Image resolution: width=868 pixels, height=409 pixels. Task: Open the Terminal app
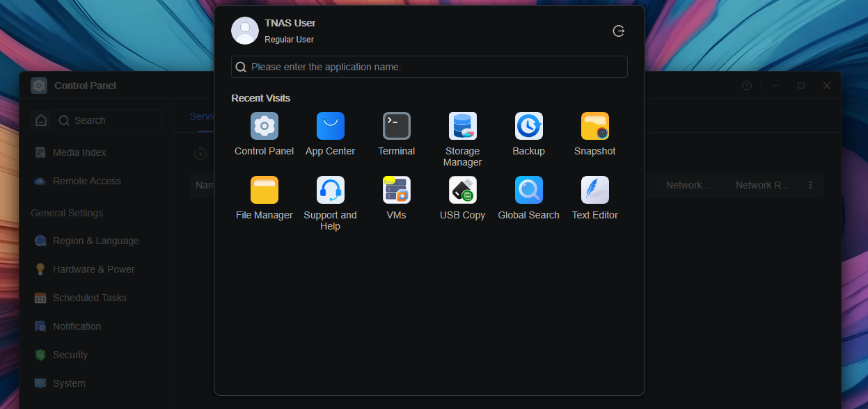click(396, 126)
